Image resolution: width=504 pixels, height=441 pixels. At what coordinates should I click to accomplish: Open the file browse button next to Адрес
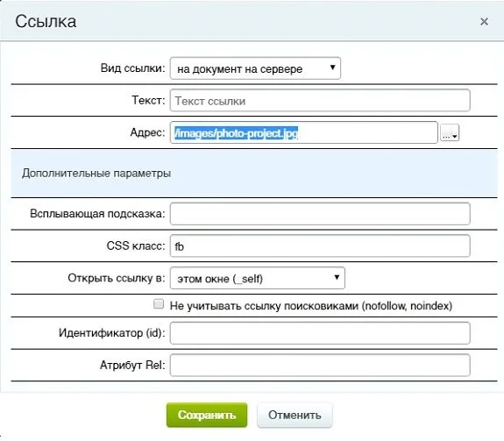(450, 132)
